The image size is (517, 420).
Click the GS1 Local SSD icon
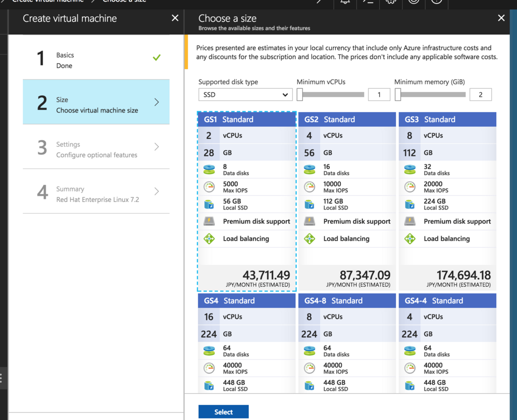tap(209, 204)
